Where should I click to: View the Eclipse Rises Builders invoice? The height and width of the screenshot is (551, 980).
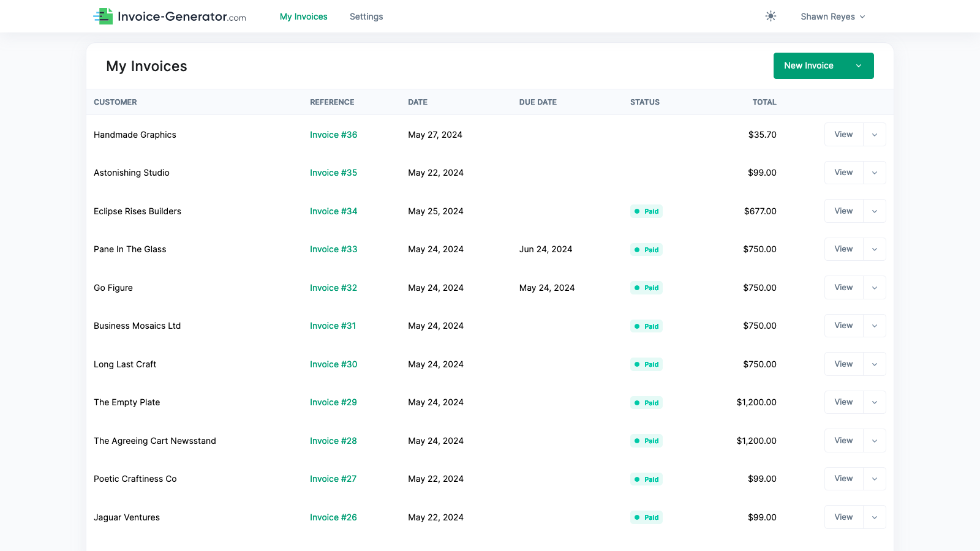[843, 211]
